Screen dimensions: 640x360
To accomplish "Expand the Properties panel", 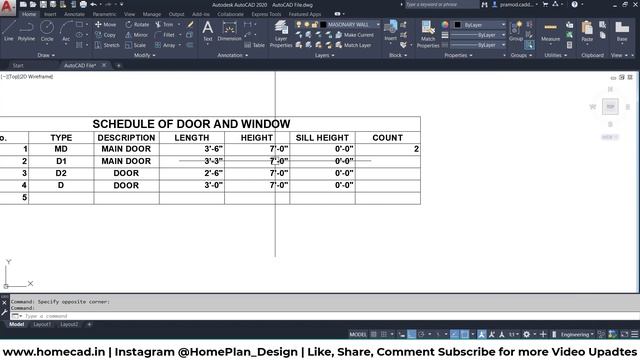I will click(x=458, y=55).
